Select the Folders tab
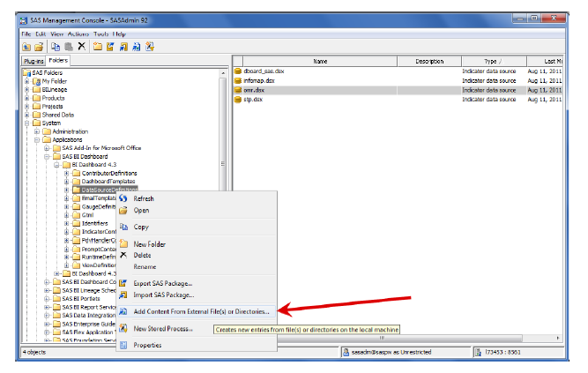Viewport: 588px width, 373px height. click(58, 60)
